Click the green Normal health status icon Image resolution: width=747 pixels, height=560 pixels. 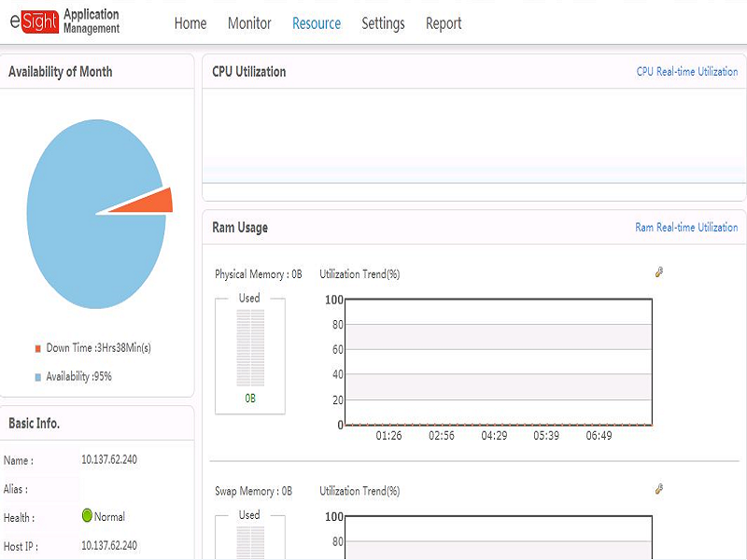[x=87, y=515]
